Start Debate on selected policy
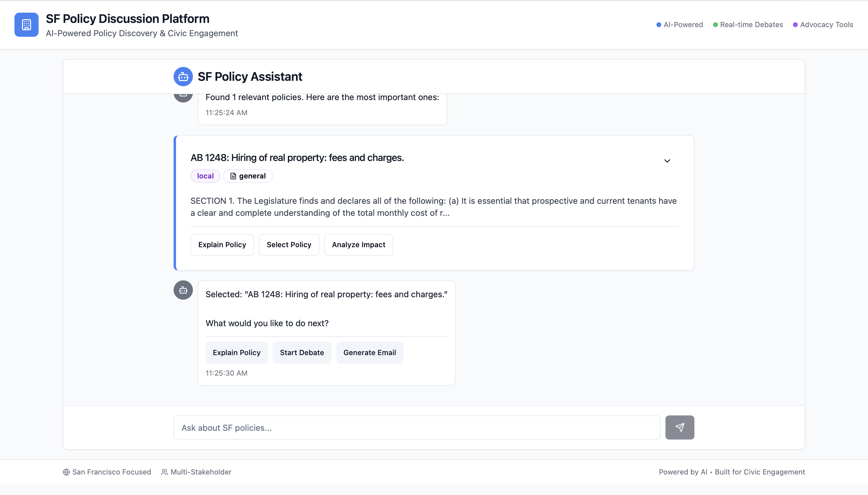The width and height of the screenshot is (868, 495). tap(302, 352)
